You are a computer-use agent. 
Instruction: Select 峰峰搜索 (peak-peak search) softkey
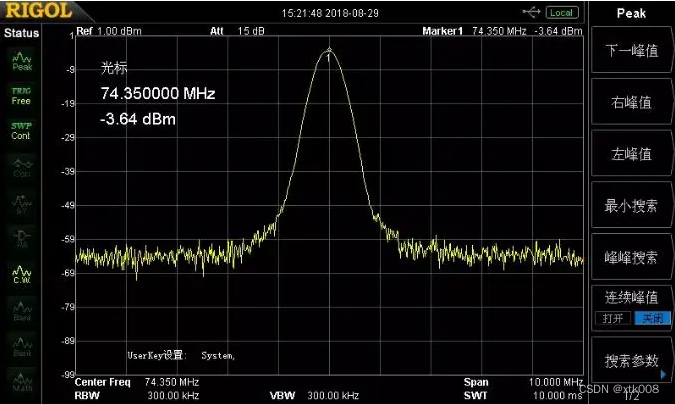tap(631, 257)
